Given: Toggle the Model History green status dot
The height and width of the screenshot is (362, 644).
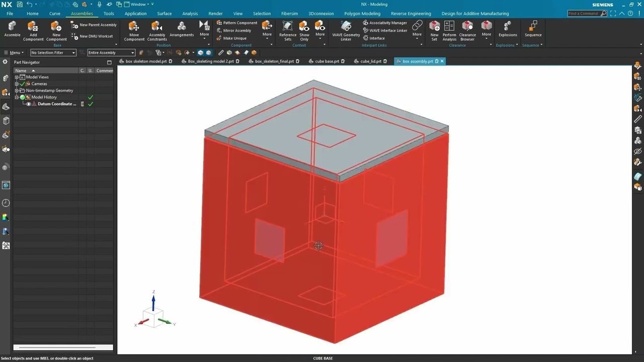Looking at the screenshot, I should 22,98.
